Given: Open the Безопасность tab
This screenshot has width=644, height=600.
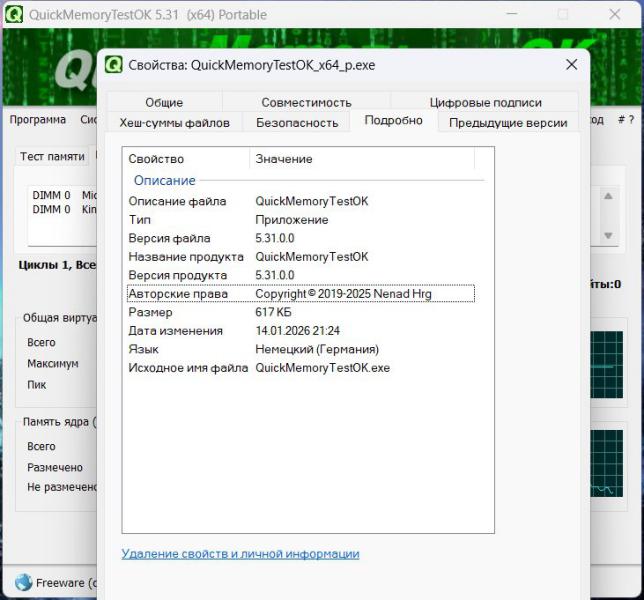Looking at the screenshot, I should click(x=297, y=122).
